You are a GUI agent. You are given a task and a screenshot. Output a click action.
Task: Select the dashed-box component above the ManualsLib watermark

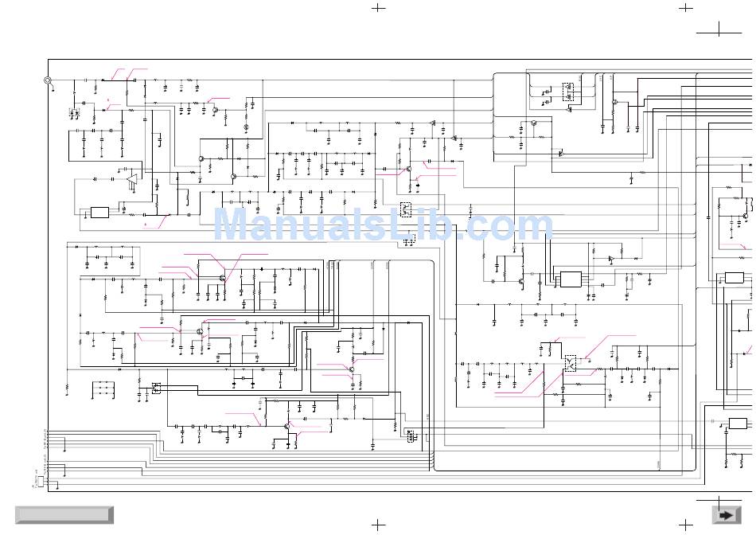click(406, 210)
